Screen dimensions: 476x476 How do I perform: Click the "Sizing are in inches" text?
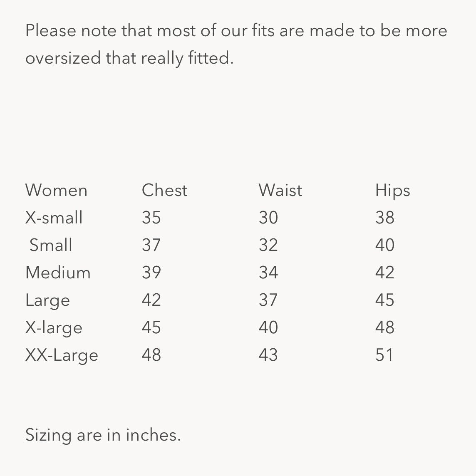coord(103,435)
